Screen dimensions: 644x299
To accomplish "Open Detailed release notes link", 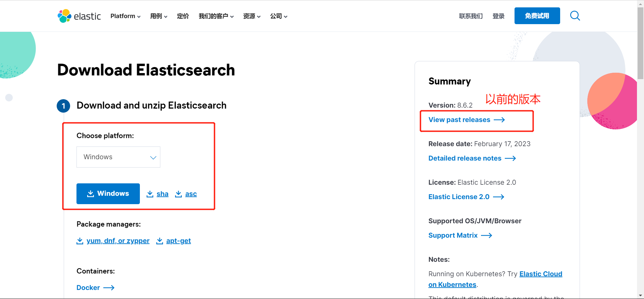I will (472, 158).
